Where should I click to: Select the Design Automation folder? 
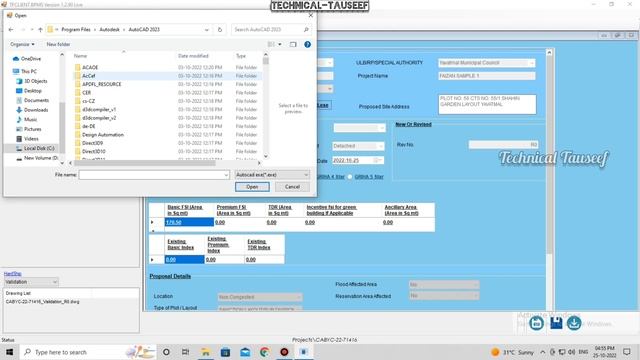pos(103,135)
